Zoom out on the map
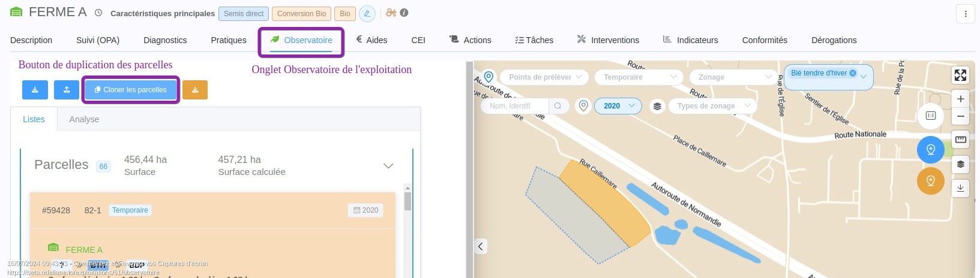The width and height of the screenshot is (980, 278). pyautogui.click(x=960, y=116)
